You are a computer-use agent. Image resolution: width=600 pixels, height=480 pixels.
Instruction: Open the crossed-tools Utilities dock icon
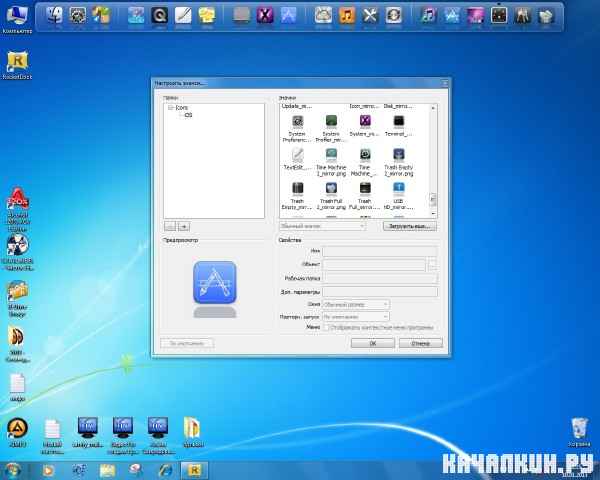370,16
